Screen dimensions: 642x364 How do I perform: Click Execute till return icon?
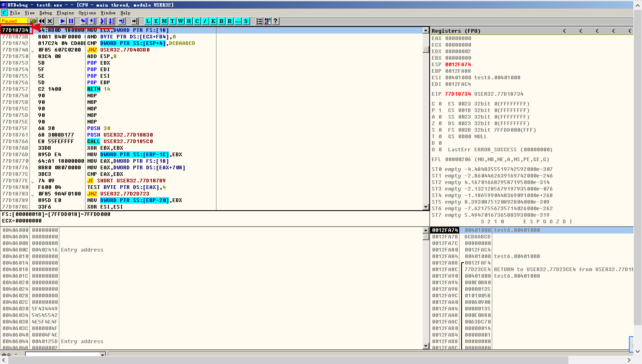point(122,21)
